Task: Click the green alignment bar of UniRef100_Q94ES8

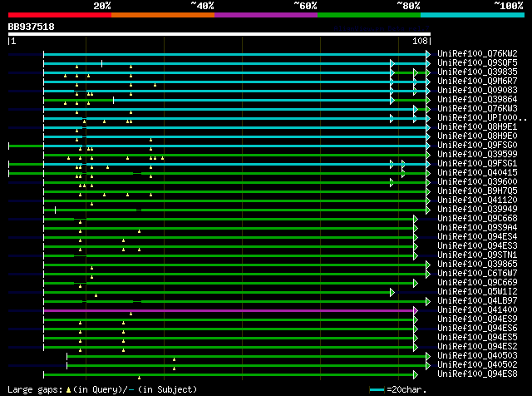Action: pos(229,375)
